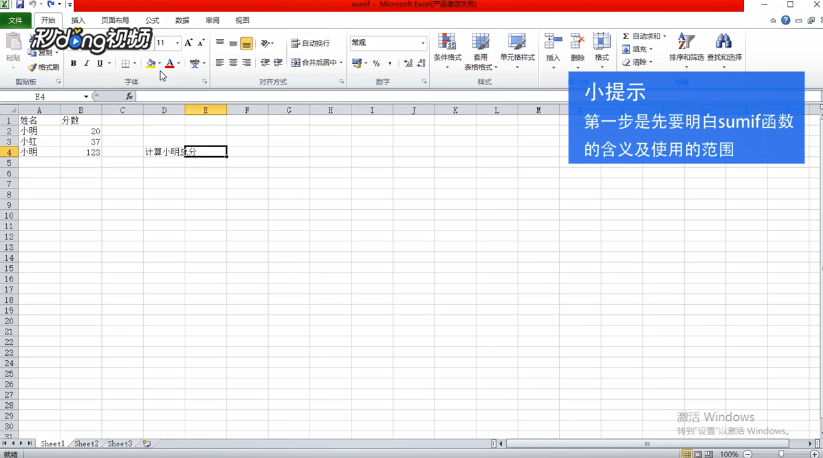Open Cell Styles (单元格样式) gallery
Image resolution: width=823 pixels, height=458 pixels.
pyautogui.click(x=517, y=51)
